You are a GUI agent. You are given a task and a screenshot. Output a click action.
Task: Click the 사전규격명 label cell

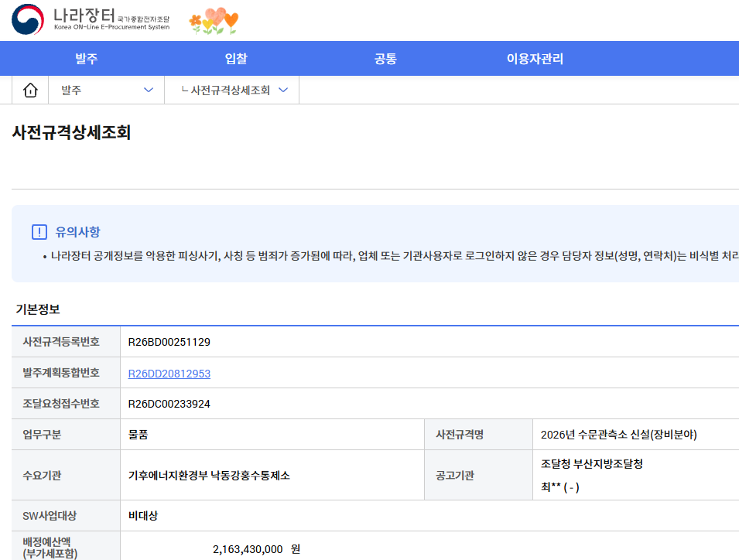click(x=478, y=434)
